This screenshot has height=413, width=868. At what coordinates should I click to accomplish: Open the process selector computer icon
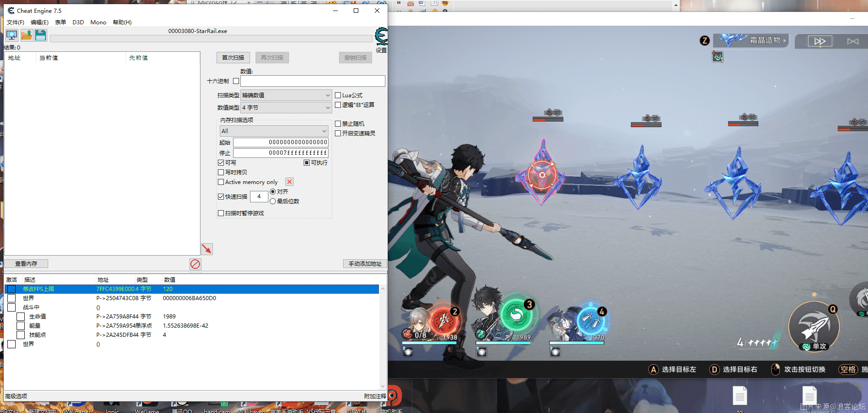(x=11, y=35)
